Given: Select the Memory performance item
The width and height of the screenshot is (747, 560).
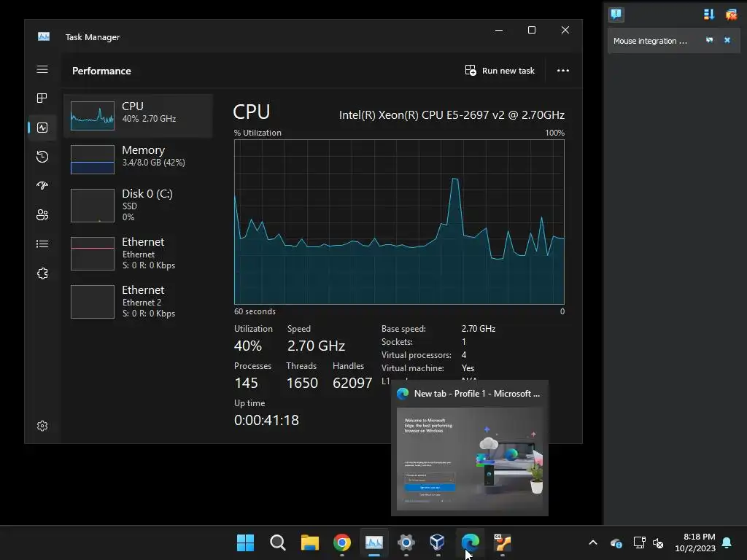Looking at the screenshot, I should click(138, 160).
